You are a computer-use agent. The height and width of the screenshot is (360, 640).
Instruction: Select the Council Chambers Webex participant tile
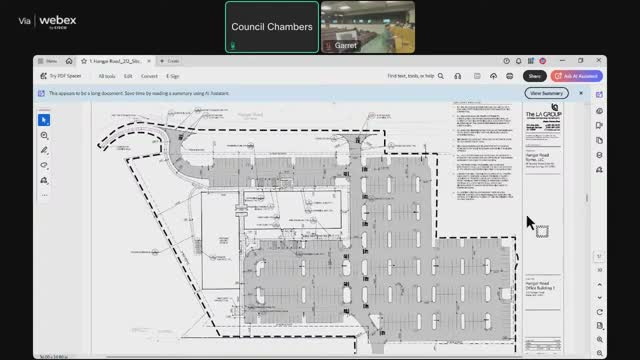pyautogui.click(x=272, y=27)
